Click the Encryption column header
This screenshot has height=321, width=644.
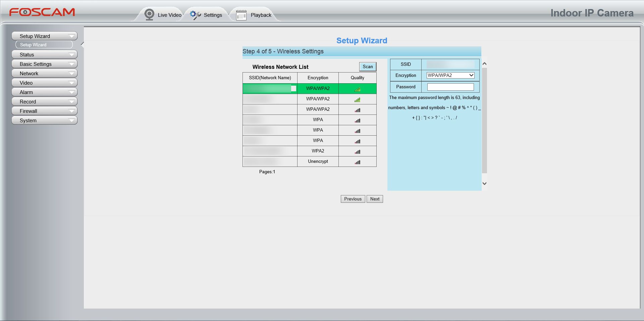pyautogui.click(x=318, y=78)
